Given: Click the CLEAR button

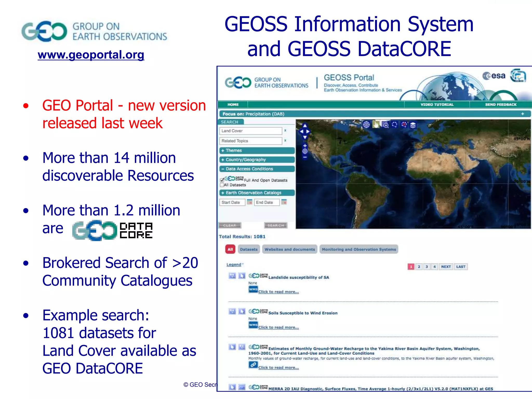Looking at the screenshot, I should 230,225.
